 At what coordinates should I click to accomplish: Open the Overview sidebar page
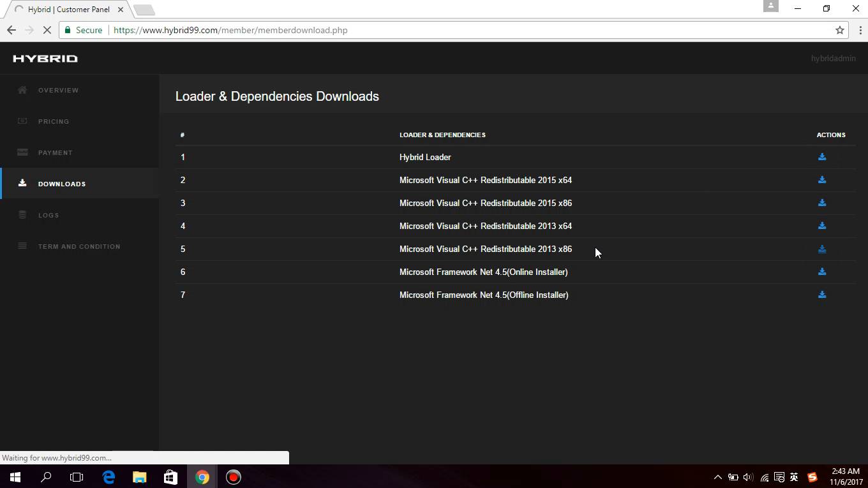coord(79,90)
